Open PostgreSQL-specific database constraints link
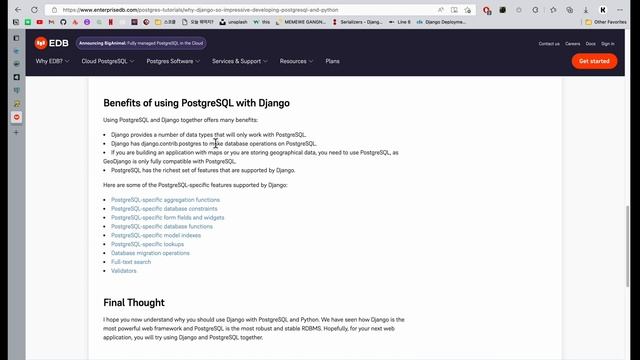 (164, 209)
